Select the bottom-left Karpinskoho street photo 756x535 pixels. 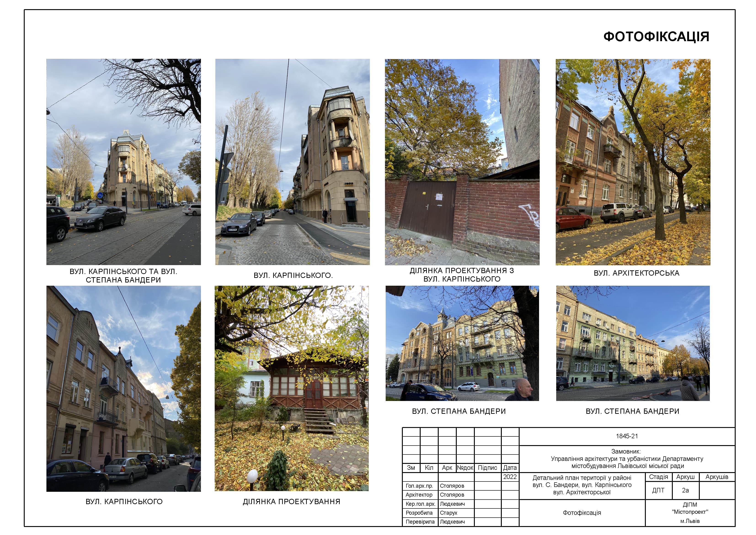(x=123, y=388)
